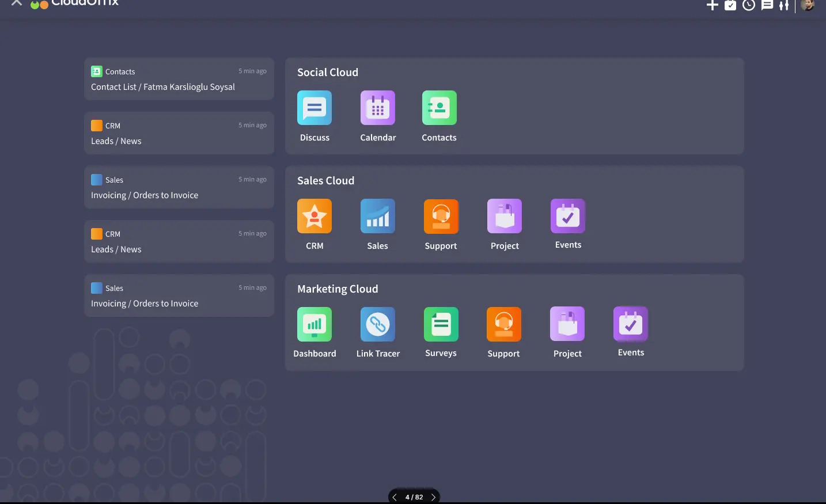Open the Surveys app
The width and height of the screenshot is (826, 504).
pyautogui.click(x=441, y=325)
